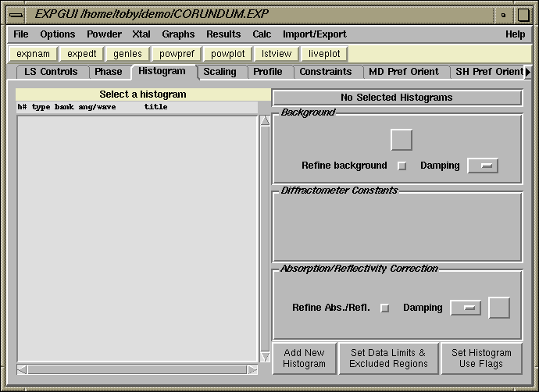This screenshot has height=392, width=539.
Task: Open the Constraints tab
Action: point(326,72)
